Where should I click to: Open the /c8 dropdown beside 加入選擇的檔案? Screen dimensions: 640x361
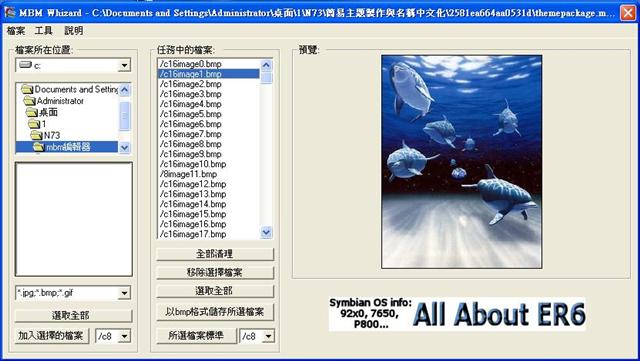[124, 336]
